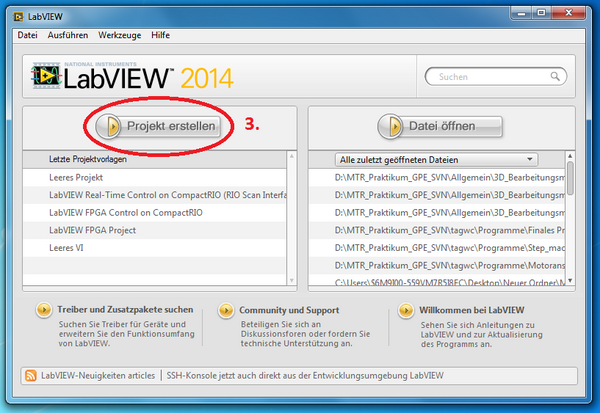This screenshot has height=413, width=600.
Task: Open the Datei menu
Action: tap(28, 35)
